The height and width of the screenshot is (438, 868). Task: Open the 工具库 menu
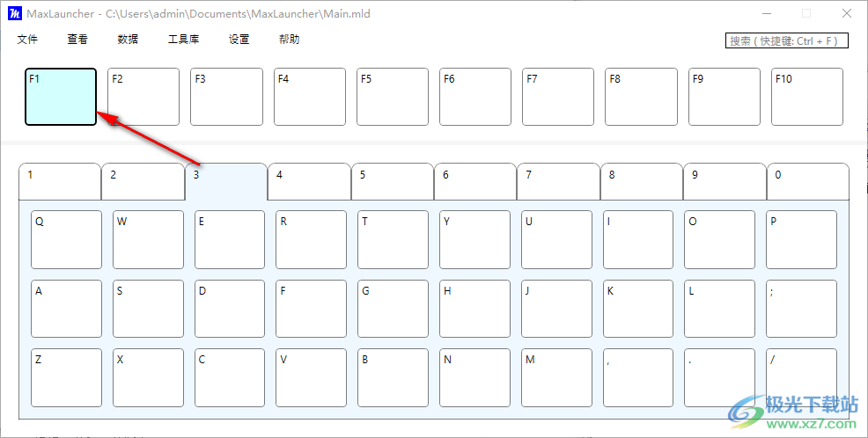(x=183, y=40)
